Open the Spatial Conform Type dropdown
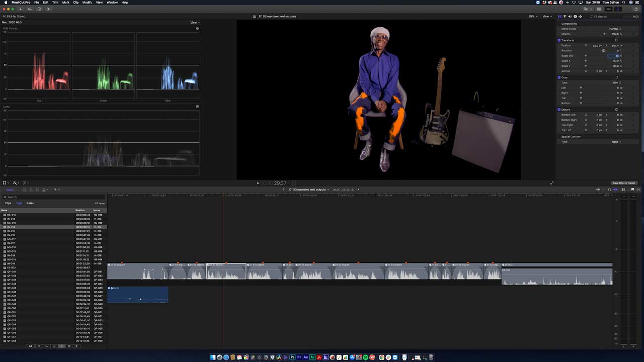Screen dimensions: 644x362 pyautogui.click(x=616, y=142)
